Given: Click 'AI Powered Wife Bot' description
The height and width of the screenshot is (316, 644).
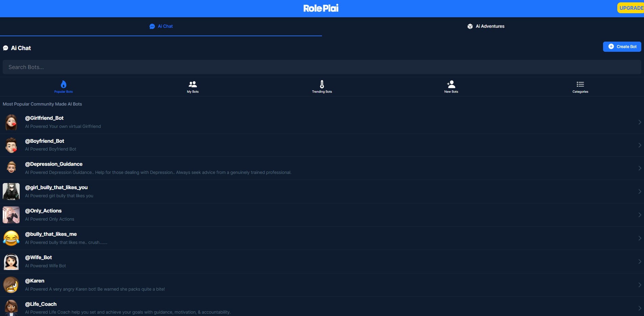Looking at the screenshot, I should click(x=46, y=266).
